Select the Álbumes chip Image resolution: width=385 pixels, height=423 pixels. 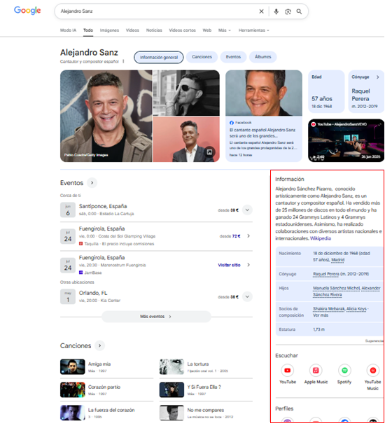tap(263, 57)
